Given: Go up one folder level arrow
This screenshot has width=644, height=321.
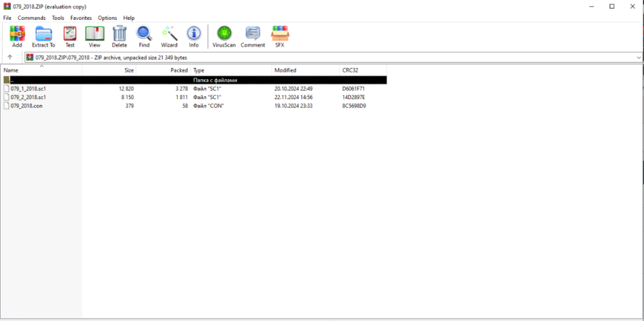Looking at the screenshot, I should 10,57.
